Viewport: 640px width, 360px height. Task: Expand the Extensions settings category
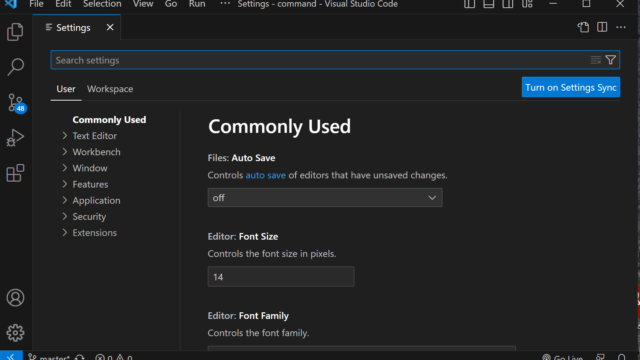click(64, 233)
